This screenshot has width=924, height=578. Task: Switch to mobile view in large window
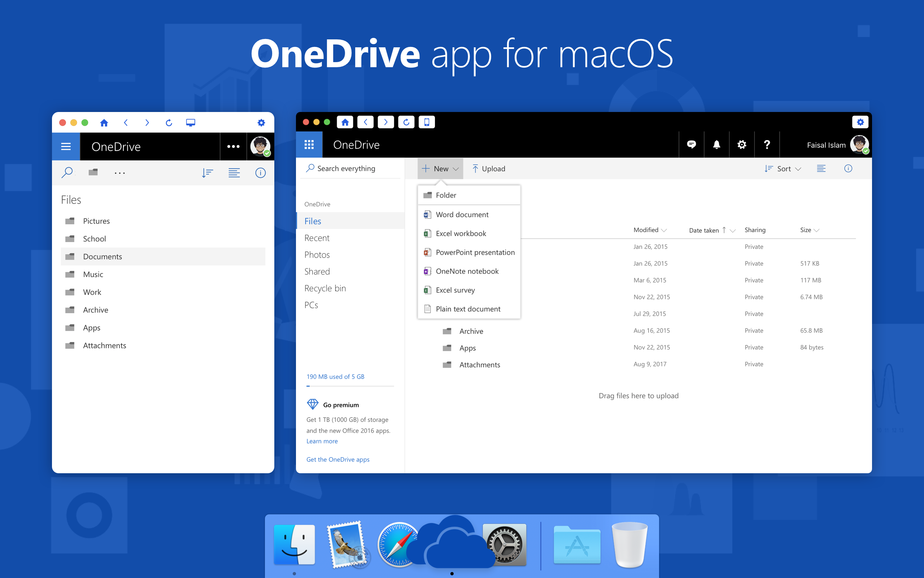[x=427, y=122]
